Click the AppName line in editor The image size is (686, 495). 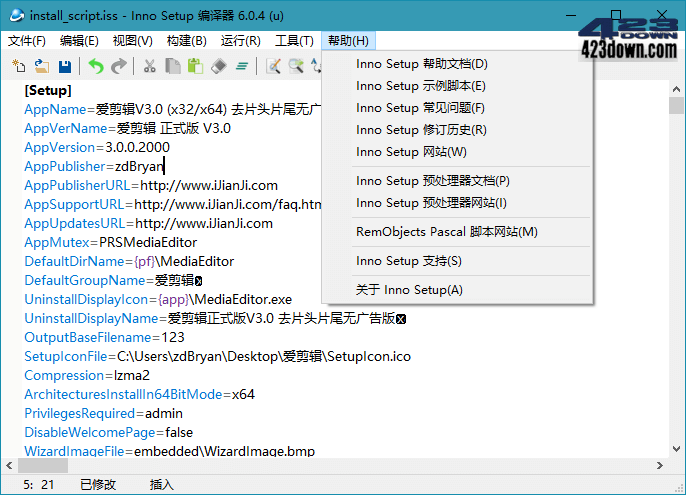172,109
